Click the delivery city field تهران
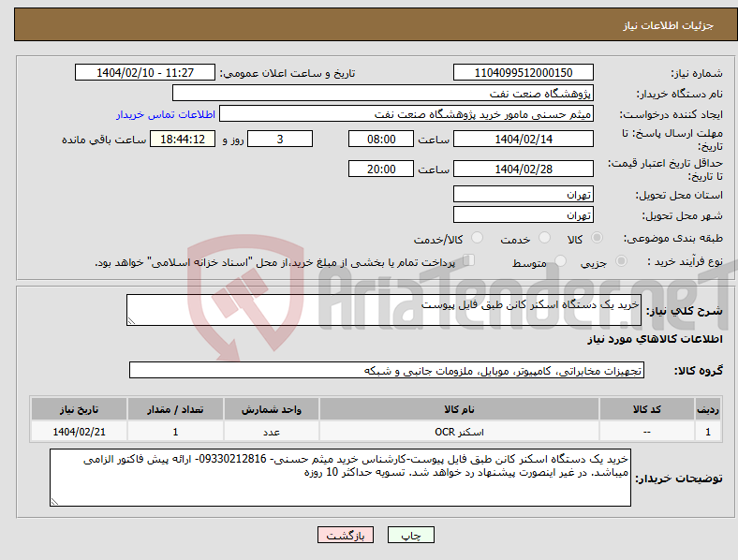 (x=524, y=214)
